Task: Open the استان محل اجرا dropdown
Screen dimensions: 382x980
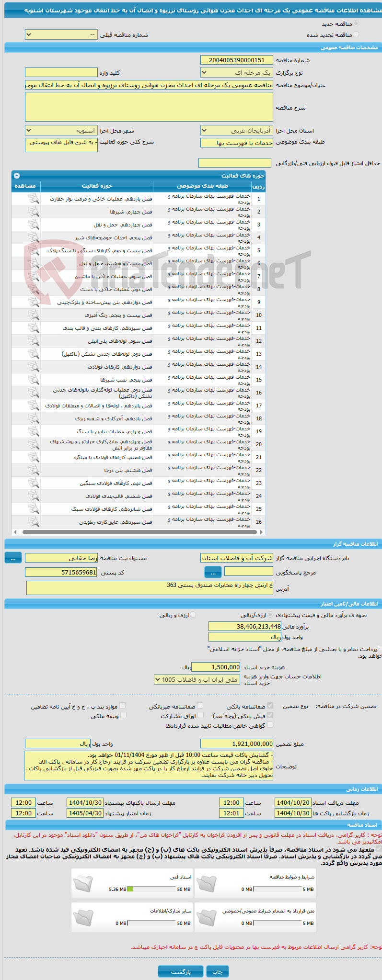Action: click(x=237, y=130)
